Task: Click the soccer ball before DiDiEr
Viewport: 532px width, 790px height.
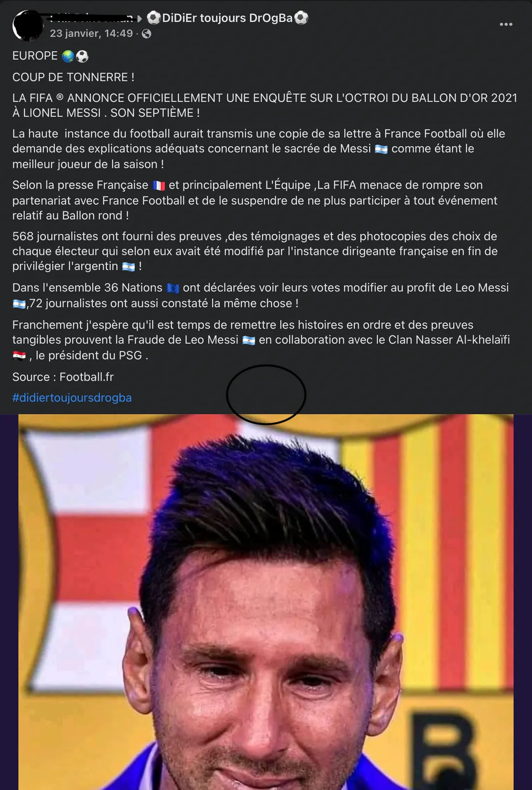Action: coord(154,18)
